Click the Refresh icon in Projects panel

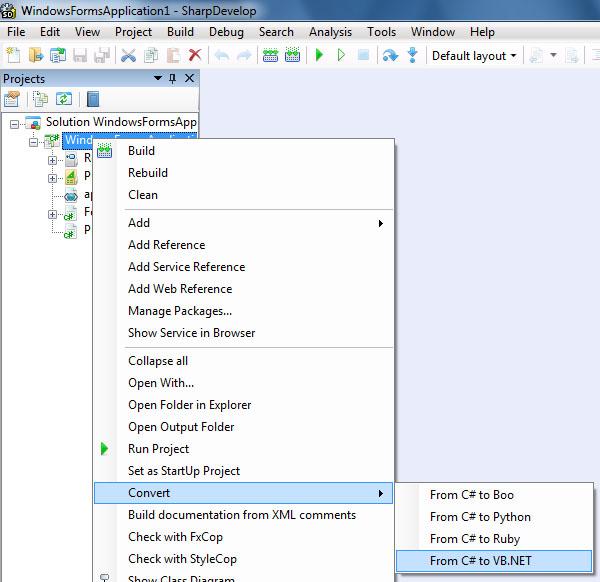click(x=64, y=99)
